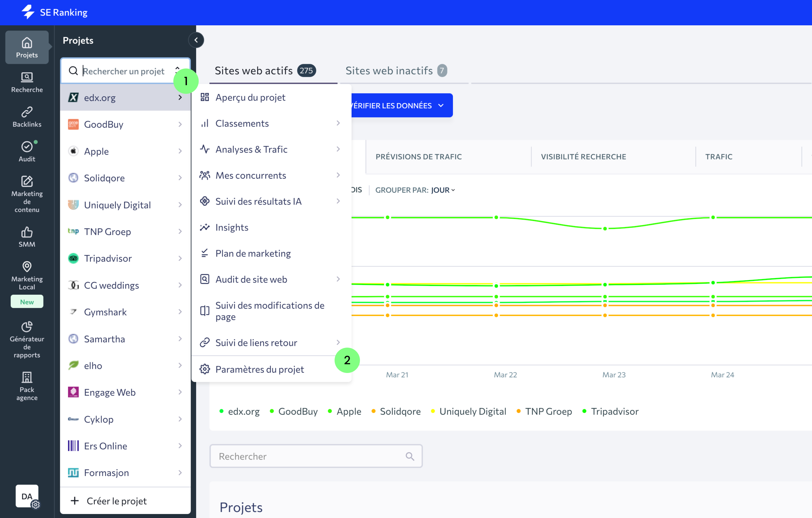Click the Apple project logo
Viewport: 812px width, 518px height.
click(x=73, y=151)
